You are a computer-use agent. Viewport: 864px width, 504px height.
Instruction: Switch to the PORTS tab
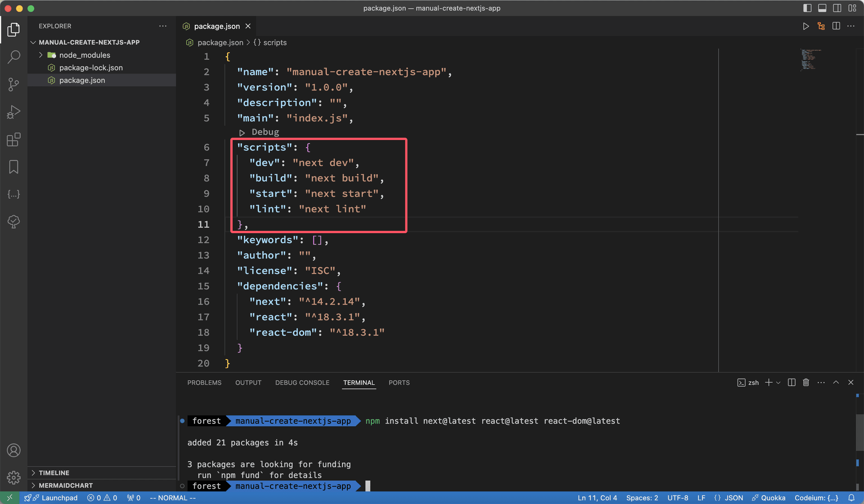point(399,382)
